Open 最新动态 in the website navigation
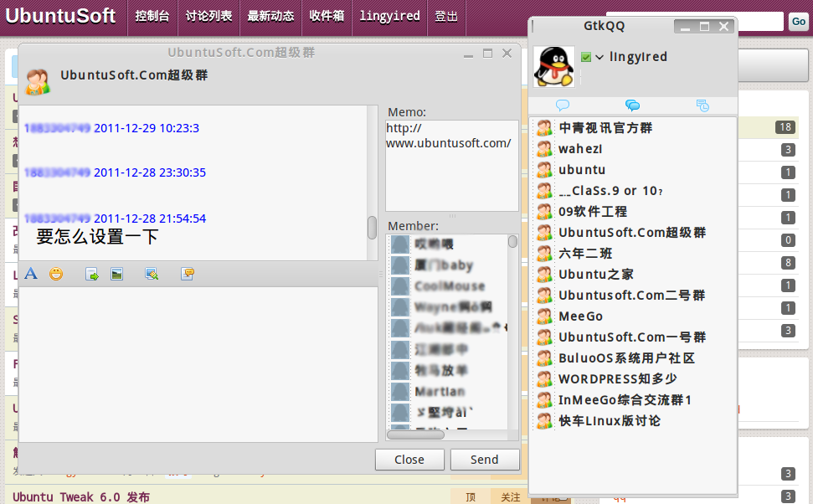Screen dimensions: 813x504 [270, 16]
